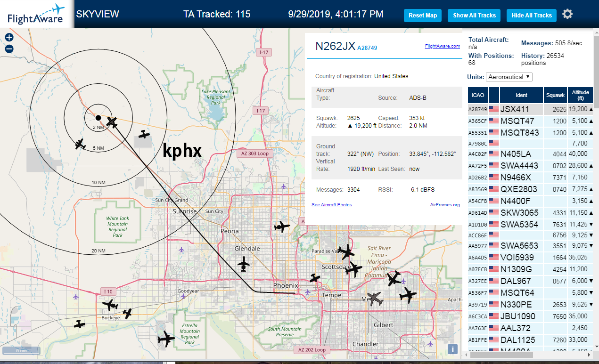Click the Reset Map button
Viewport: 599px width, 364px height.
coord(423,15)
